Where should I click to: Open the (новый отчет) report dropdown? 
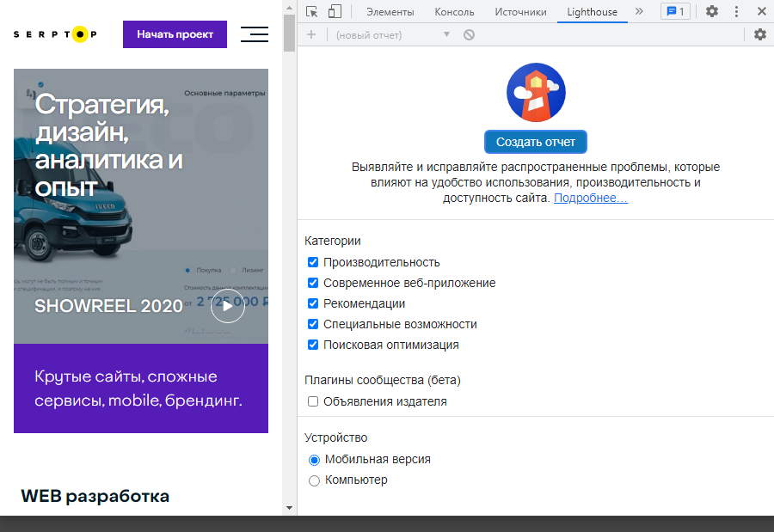coord(393,34)
